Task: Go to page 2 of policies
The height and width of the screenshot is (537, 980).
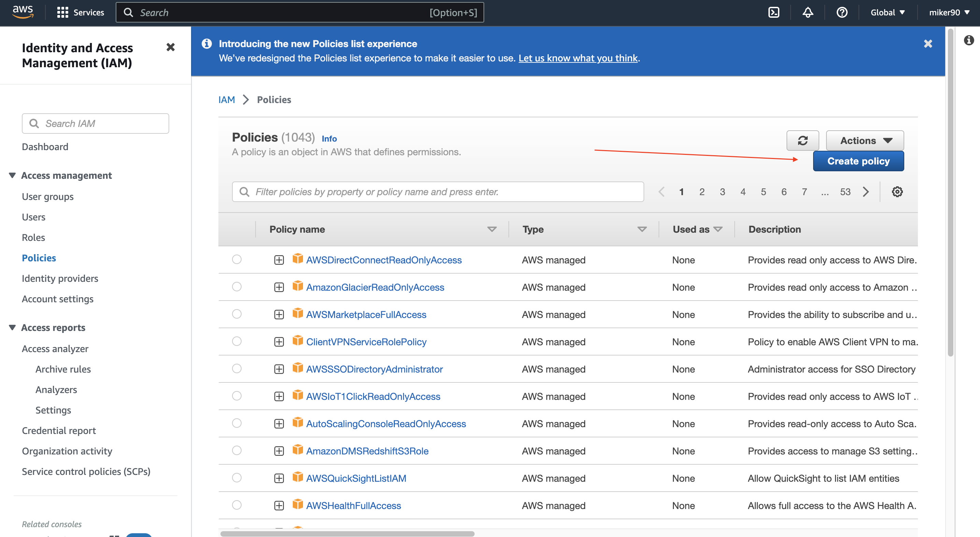Action: point(702,192)
